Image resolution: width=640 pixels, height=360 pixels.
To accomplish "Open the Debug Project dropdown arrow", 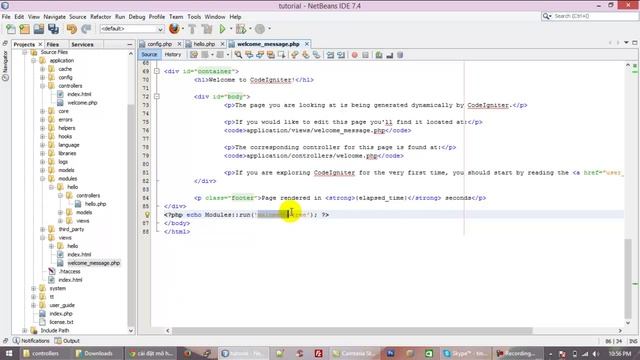I will tap(250, 29).
